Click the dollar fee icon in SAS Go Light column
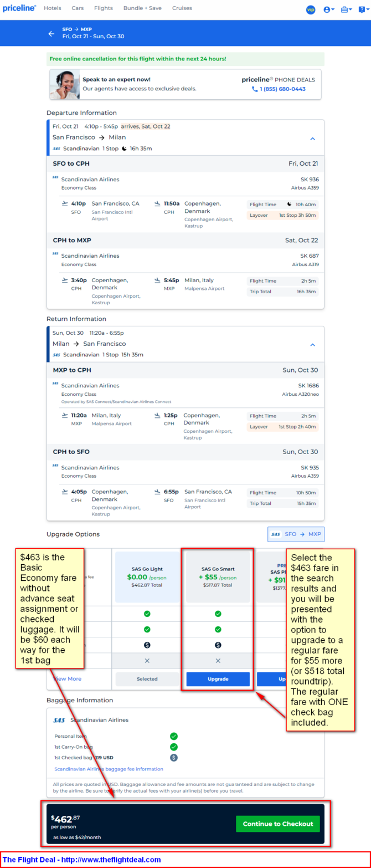 tap(147, 645)
